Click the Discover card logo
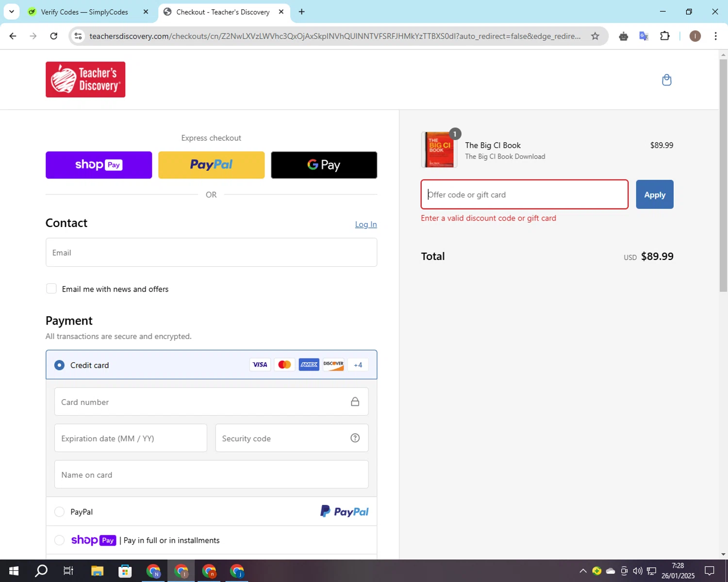This screenshot has height=582, width=728. [333, 365]
